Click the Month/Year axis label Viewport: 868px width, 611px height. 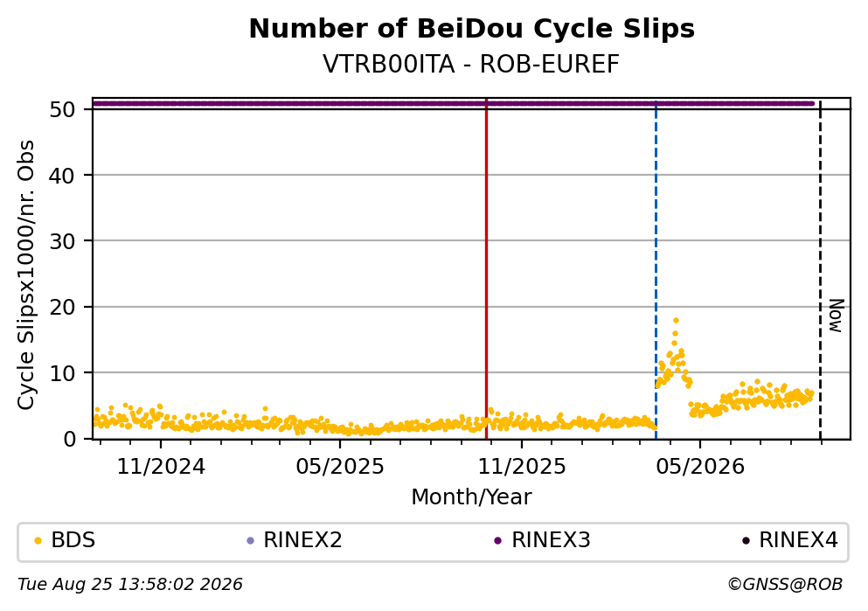471,497
